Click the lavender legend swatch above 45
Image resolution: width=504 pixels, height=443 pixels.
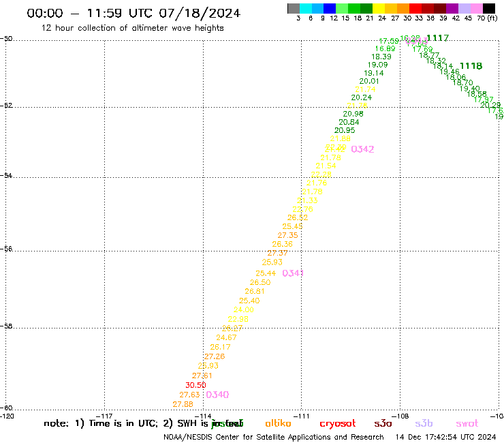click(x=464, y=8)
